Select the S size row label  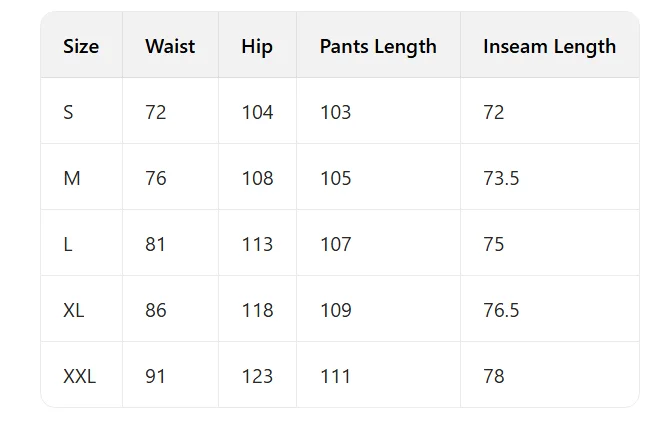pyautogui.click(x=68, y=112)
